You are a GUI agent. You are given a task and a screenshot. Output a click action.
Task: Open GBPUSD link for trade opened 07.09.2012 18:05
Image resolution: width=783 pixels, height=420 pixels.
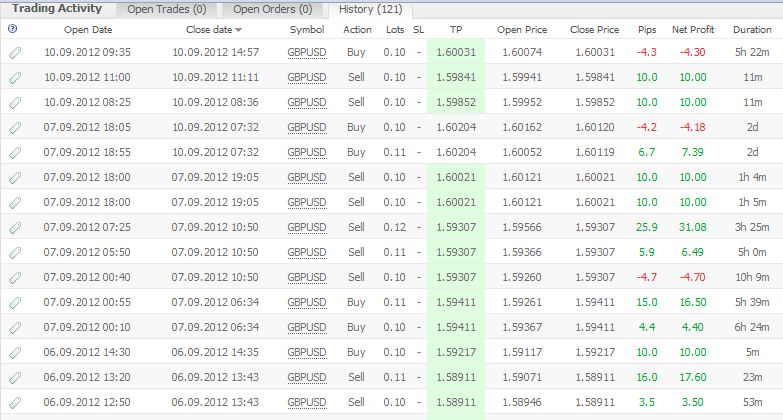click(x=307, y=127)
